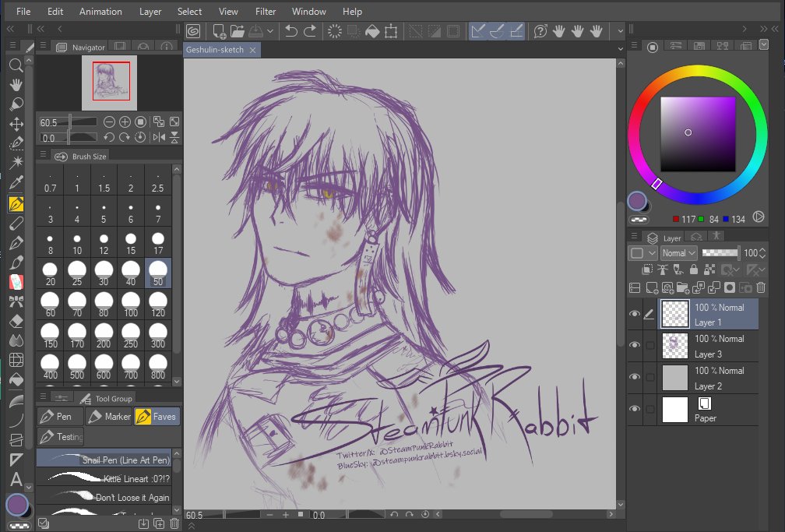Collapse the left panel dock double chevron

(x=10, y=29)
